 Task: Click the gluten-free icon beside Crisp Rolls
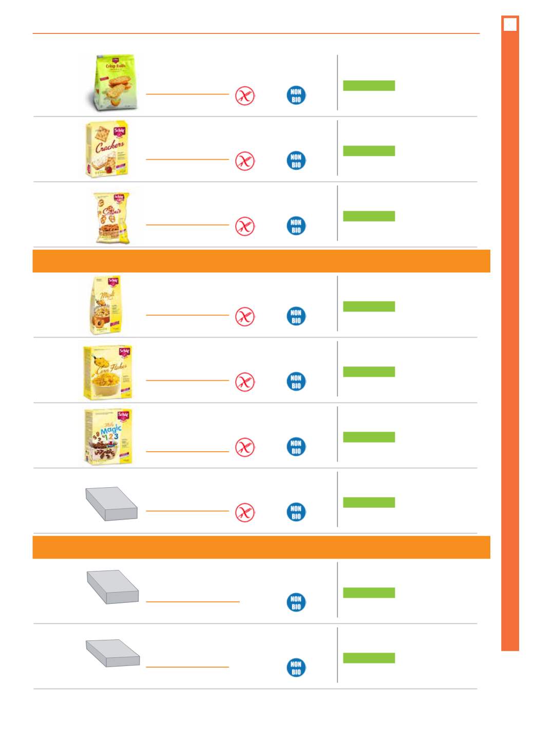[245, 96]
